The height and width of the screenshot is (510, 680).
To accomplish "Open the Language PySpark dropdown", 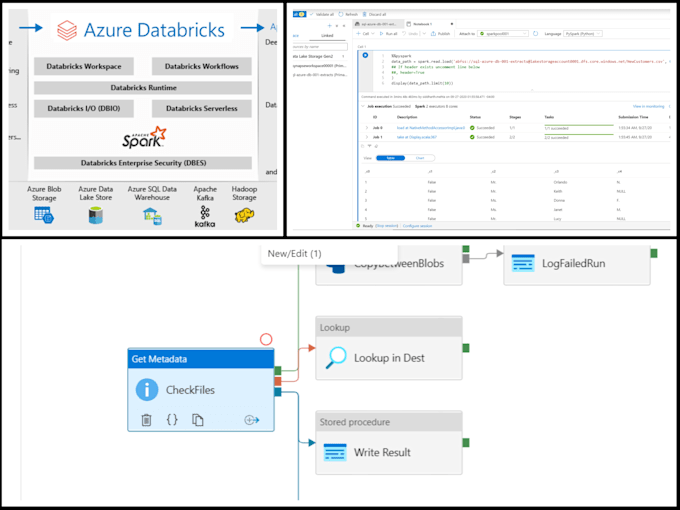I will point(583,33).
